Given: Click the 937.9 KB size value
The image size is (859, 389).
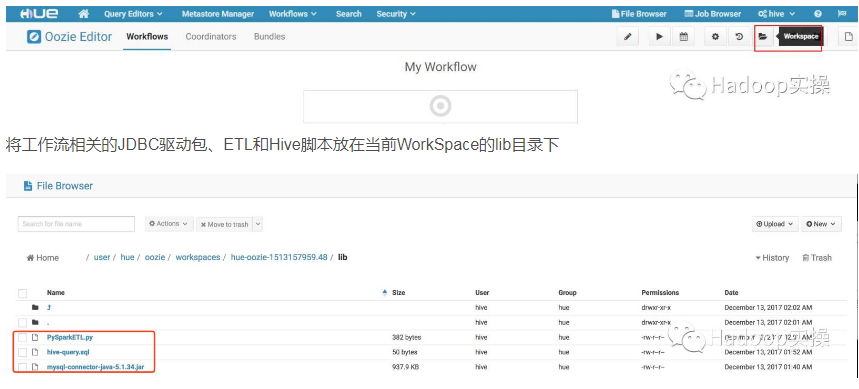Looking at the screenshot, I should tap(405, 367).
